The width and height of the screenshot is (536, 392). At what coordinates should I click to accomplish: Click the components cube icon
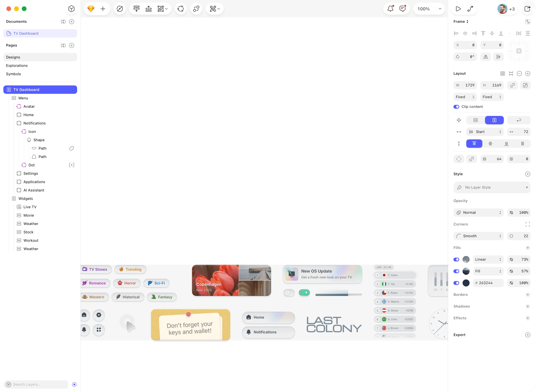coord(71,9)
